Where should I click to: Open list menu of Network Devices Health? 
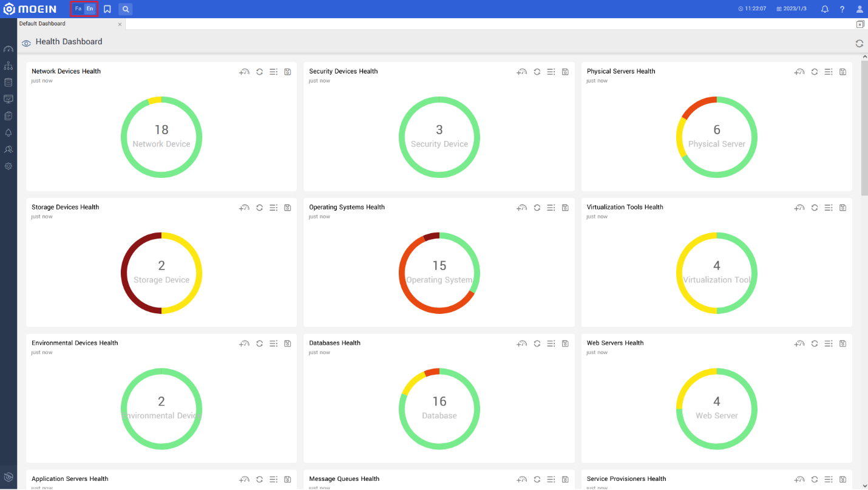(x=274, y=72)
